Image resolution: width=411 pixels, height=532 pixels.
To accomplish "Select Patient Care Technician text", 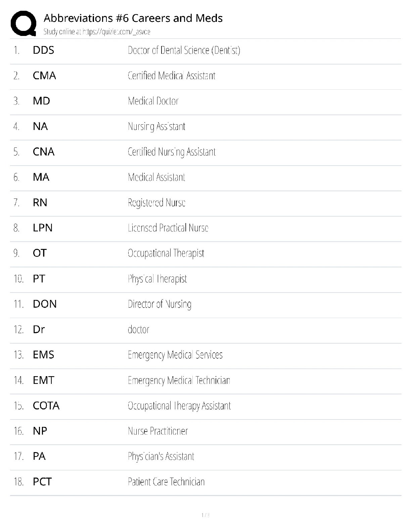I will tap(166, 482).
